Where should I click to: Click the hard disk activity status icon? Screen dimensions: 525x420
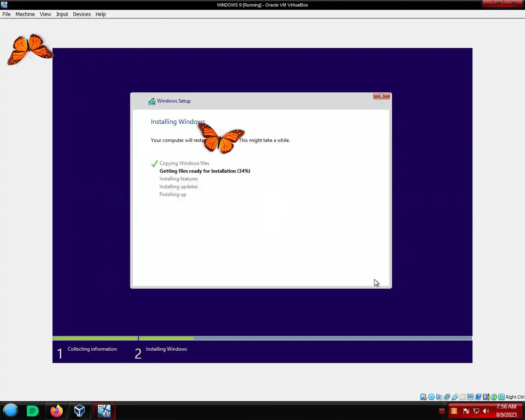423,397
